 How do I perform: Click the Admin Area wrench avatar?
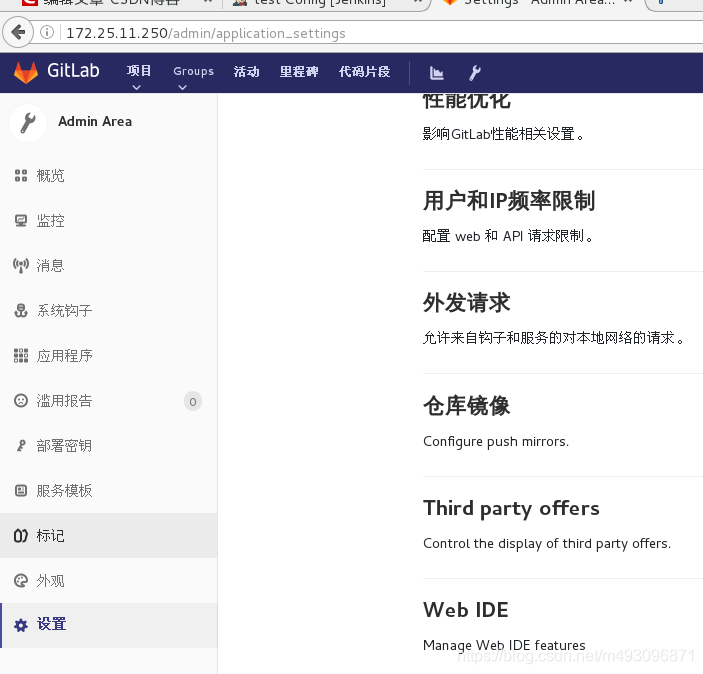click(x=28, y=122)
